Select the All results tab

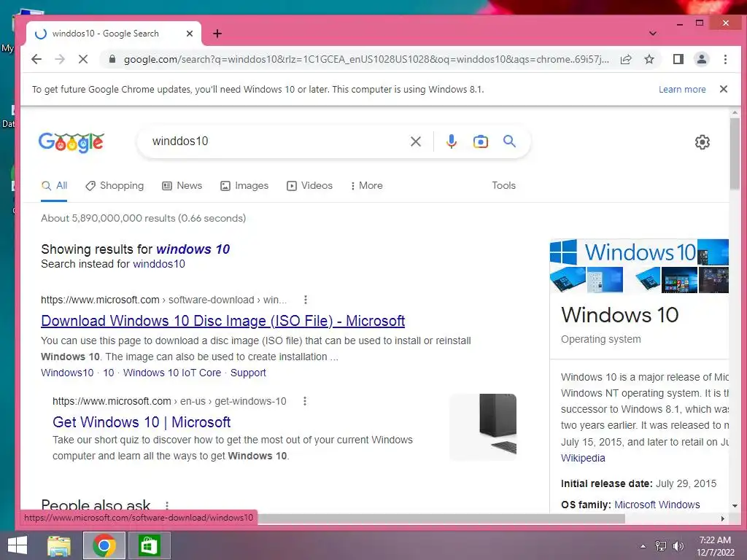click(54, 186)
